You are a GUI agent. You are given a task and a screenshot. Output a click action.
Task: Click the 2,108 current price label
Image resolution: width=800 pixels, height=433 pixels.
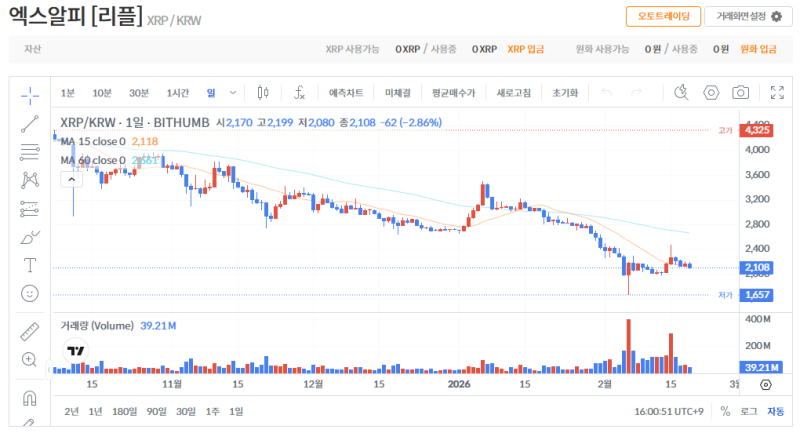pyautogui.click(x=757, y=267)
